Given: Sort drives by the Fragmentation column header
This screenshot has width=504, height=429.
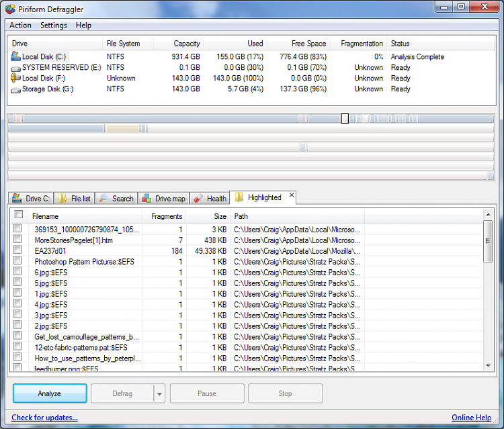Looking at the screenshot, I should click(x=359, y=44).
